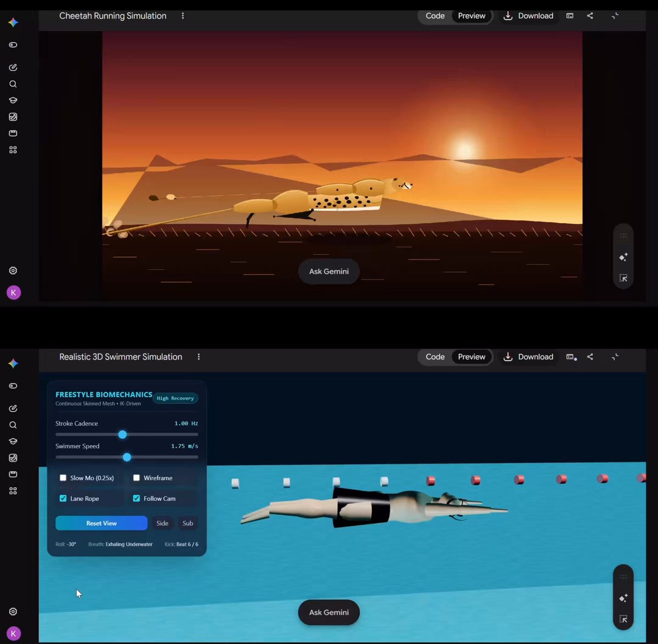Download the Cheetah Running Simulation
The height and width of the screenshot is (644, 658).
pyautogui.click(x=528, y=16)
